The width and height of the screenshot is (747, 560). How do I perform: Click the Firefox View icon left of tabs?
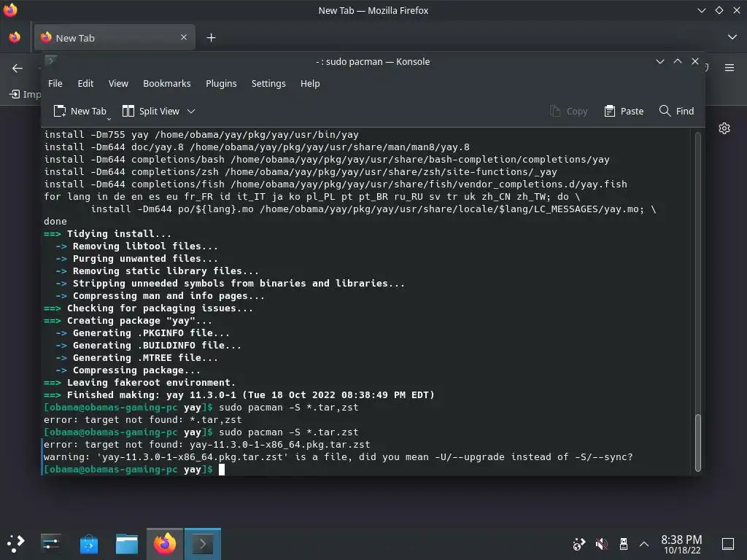point(15,37)
